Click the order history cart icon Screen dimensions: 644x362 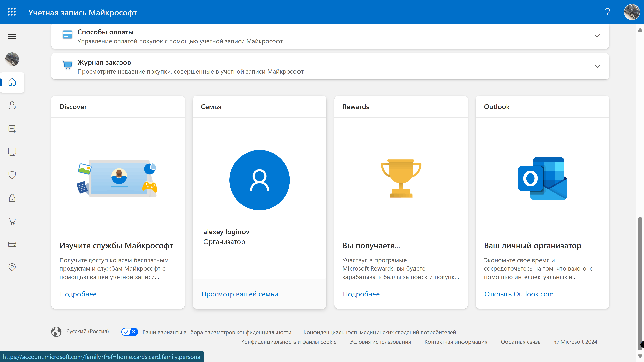(x=67, y=65)
